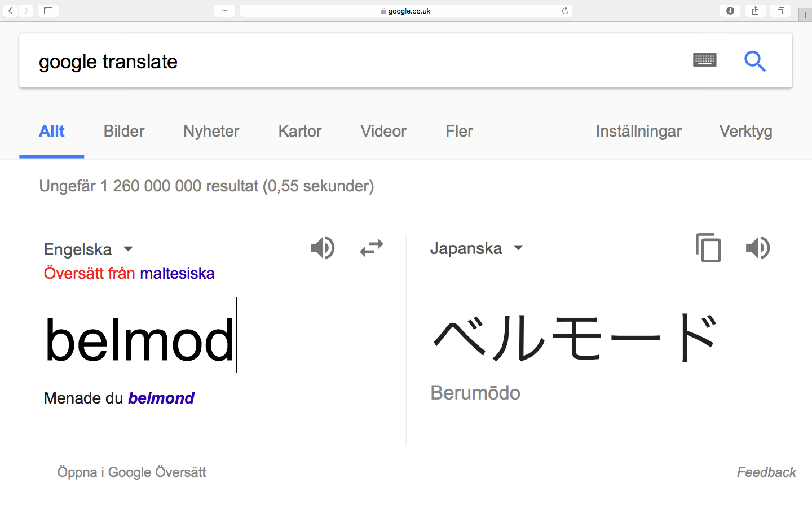The width and height of the screenshot is (812, 508).
Task: Click the maltesiska detected language link
Action: (177, 274)
